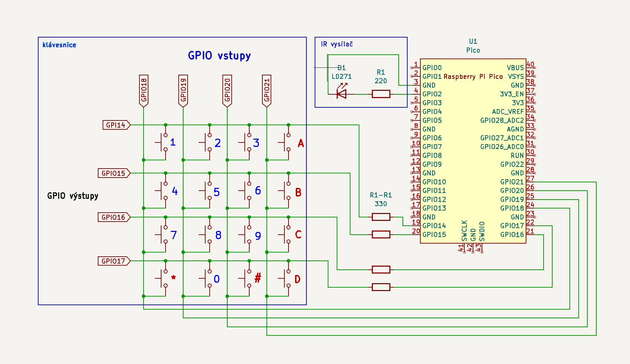The height and width of the screenshot is (364, 630).
Task: Click the 220 ohm resistor R1 symbol
Action: coord(381,94)
